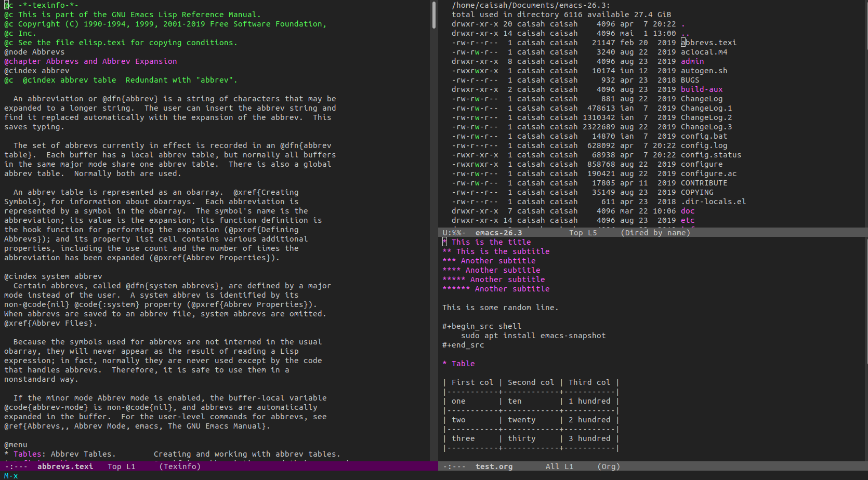The image size is (868, 480).
Task: Select the abbrevs.texi file in Dired listing
Action: pyautogui.click(x=708, y=43)
